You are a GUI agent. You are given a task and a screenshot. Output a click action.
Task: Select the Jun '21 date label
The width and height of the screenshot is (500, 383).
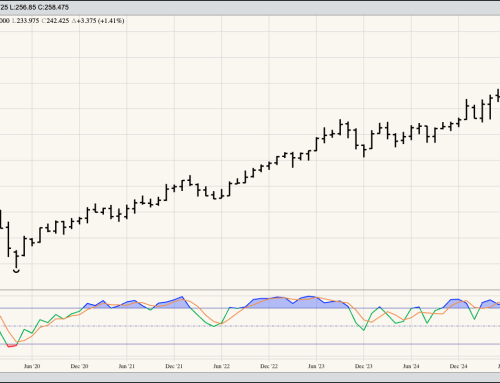127,366
